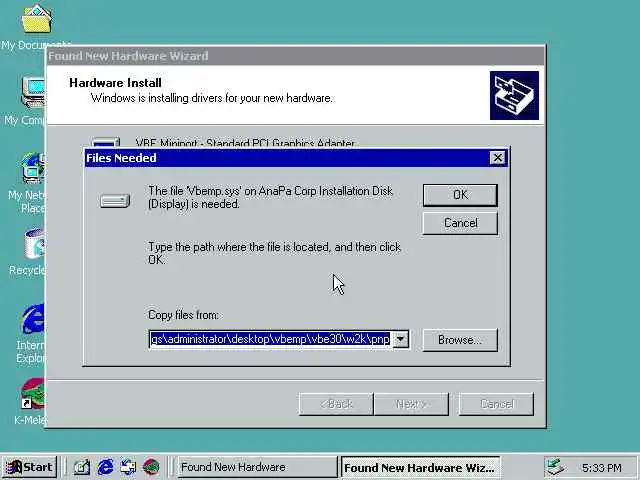The height and width of the screenshot is (480, 640).
Task: Click the hardware tray icon near clock
Action: tap(555, 467)
